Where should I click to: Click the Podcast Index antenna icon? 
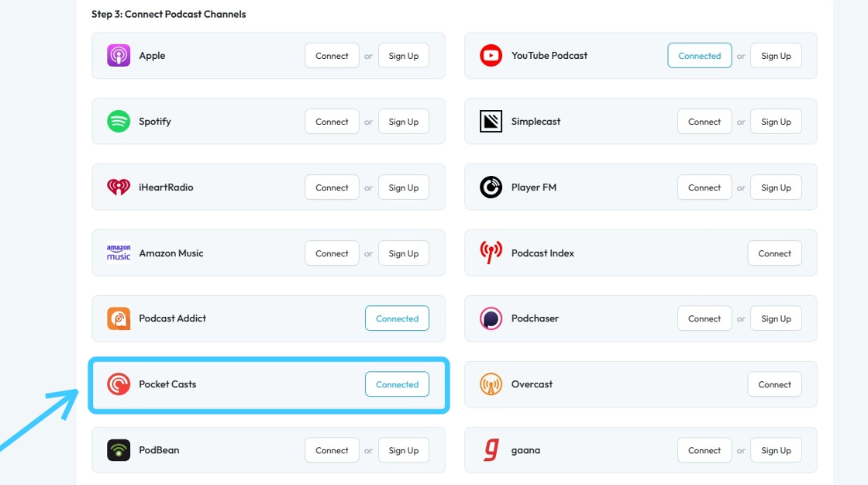tap(491, 253)
